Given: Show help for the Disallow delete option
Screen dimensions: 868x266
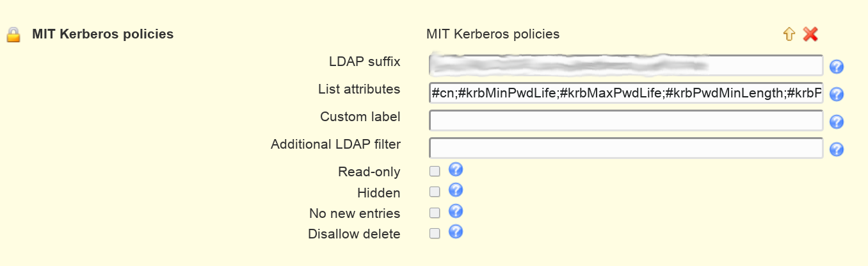Looking at the screenshot, I should coord(456,231).
